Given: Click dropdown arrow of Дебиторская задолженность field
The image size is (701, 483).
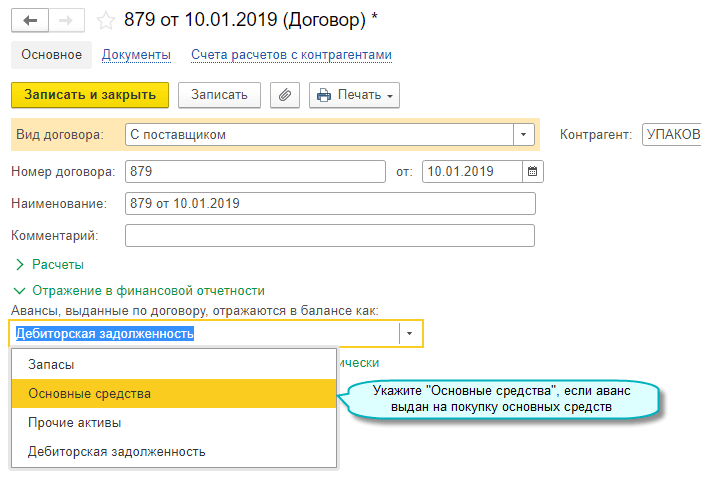Looking at the screenshot, I should pyautogui.click(x=410, y=334).
